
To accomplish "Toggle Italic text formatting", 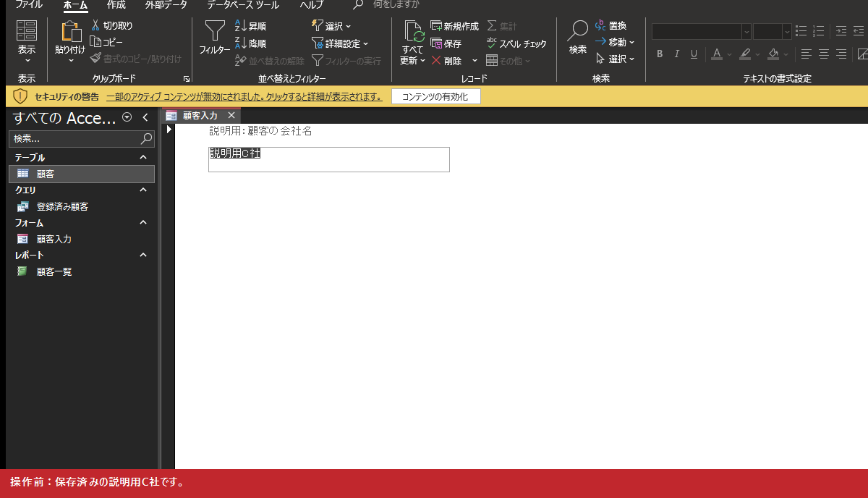I will pyautogui.click(x=677, y=54).
